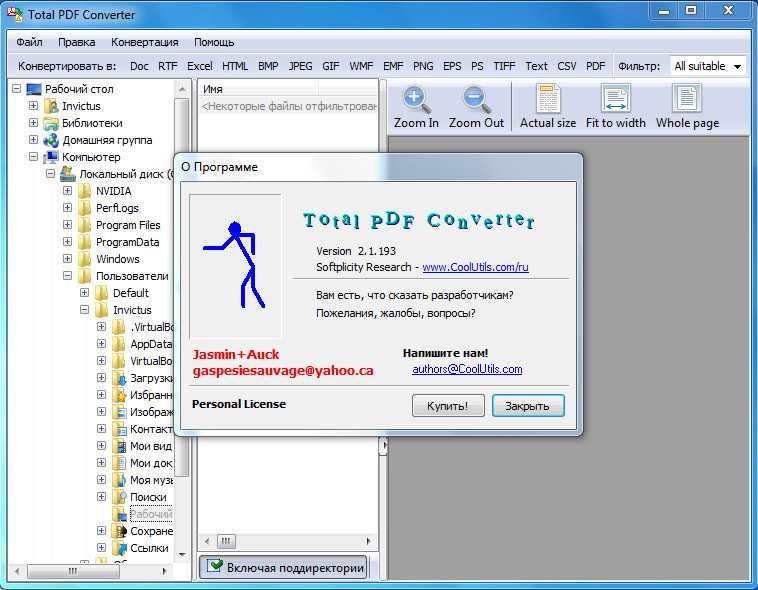Convert to PNG format
The height and width of the screenshot is (590, 758).
point(423,66)
